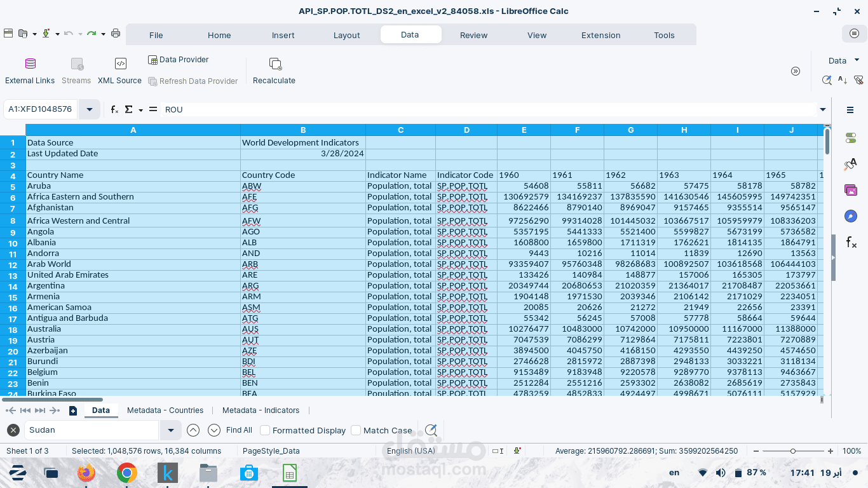
Task: Click the Print icon in quick toolbar
Action: [116, 34]
